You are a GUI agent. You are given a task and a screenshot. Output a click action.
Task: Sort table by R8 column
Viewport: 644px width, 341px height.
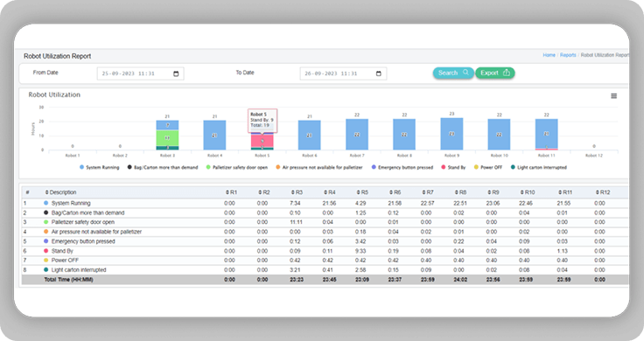(x=460, y=192)
